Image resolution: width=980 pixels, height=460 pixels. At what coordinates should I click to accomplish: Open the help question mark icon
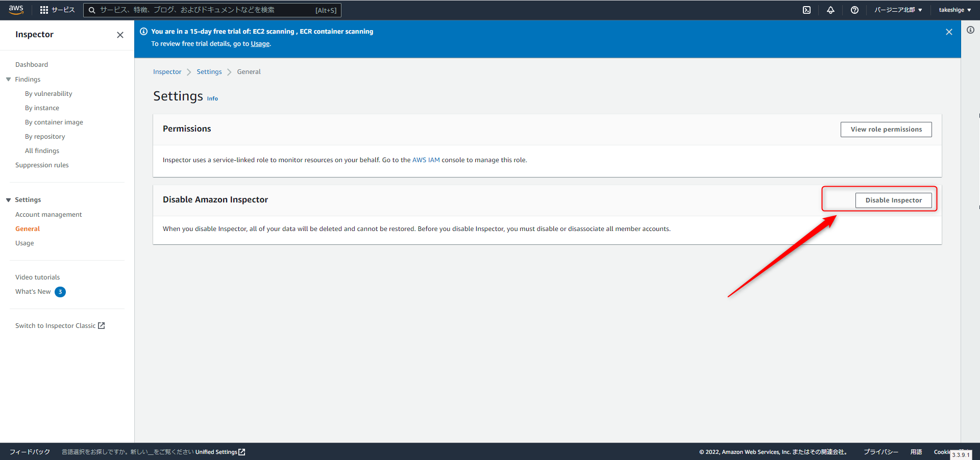tap(854, 10)
